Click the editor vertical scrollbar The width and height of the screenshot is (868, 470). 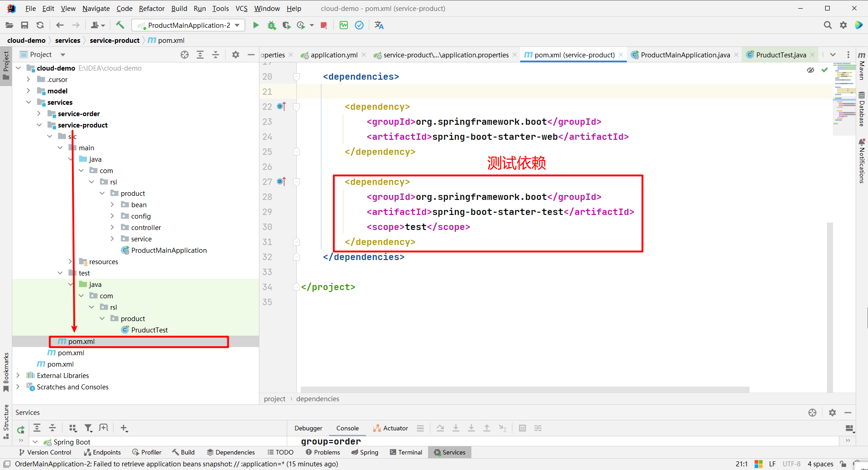(830, 307)
